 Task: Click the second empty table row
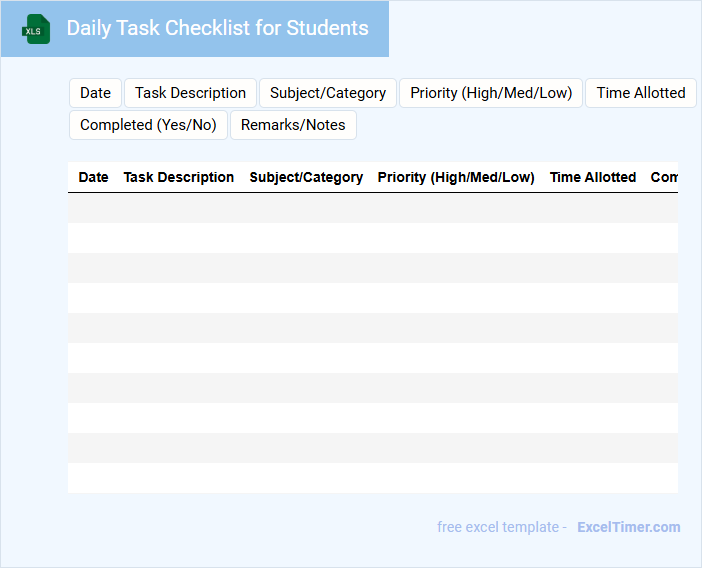(372, 238)
